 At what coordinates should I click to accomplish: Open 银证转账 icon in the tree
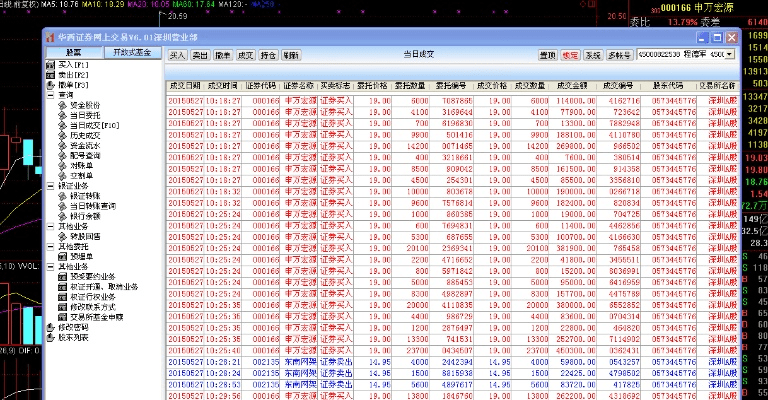click(62, 196)
